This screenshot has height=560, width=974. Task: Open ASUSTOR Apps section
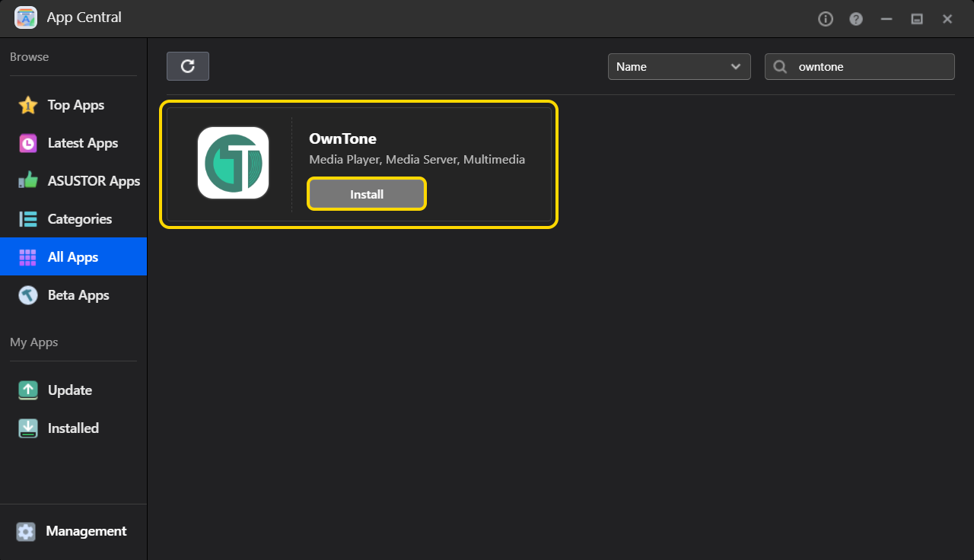[x=74, y=181]
